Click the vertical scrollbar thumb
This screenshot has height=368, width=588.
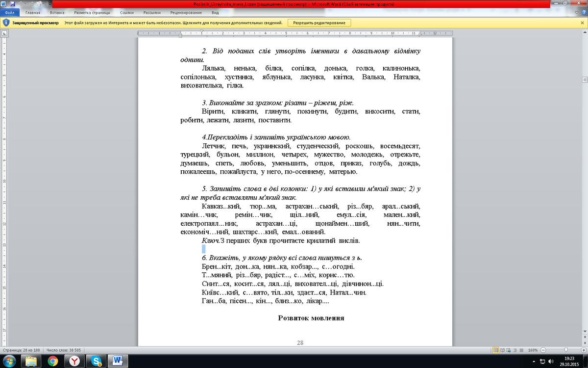pyautogui.click(x=585, y=79)
